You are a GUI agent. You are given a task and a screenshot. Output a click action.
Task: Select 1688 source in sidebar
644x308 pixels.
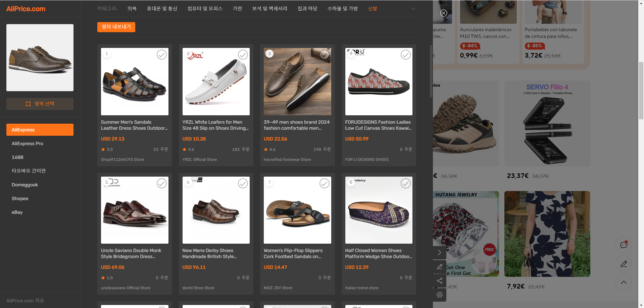coord(40,157)
